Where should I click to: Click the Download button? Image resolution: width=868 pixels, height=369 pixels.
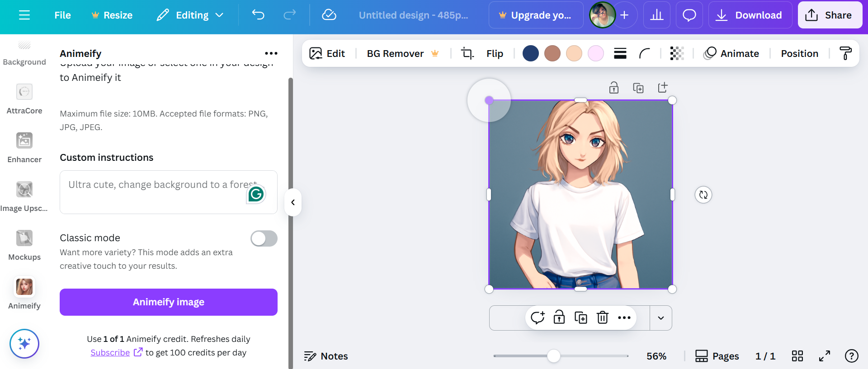tap(750, 15)
